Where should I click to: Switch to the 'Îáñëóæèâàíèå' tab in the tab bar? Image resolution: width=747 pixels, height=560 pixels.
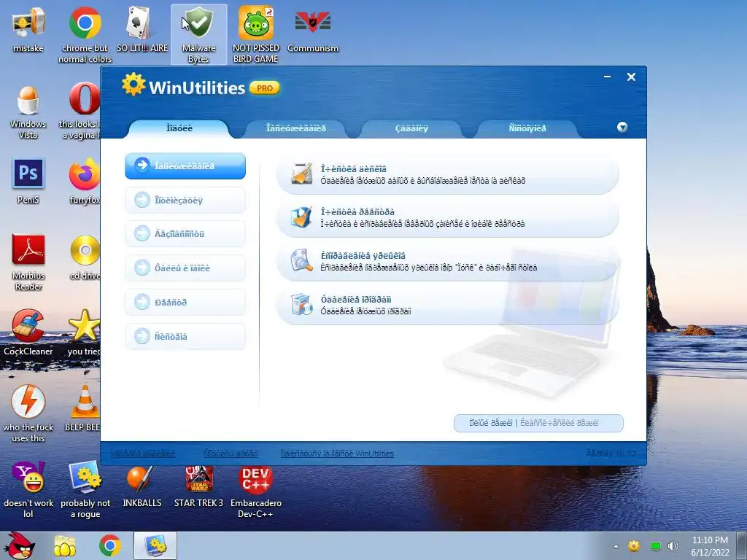coord(296,128)
